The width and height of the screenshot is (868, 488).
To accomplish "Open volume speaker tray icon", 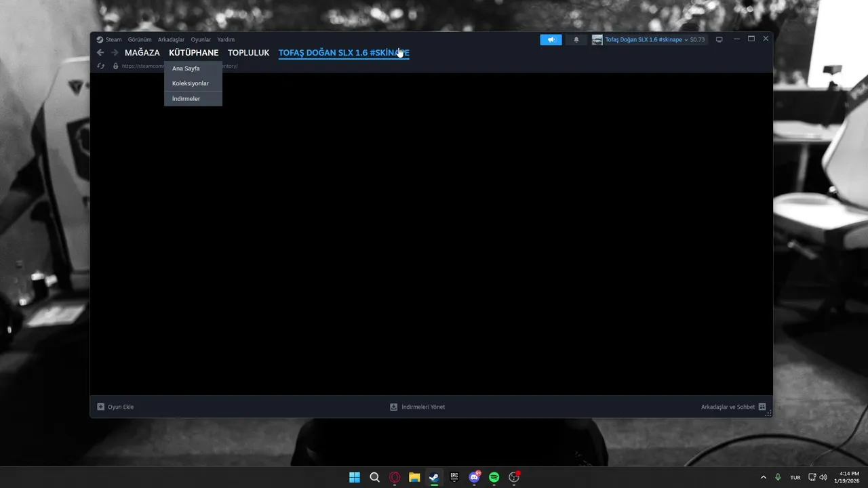I will pos(823,477).
